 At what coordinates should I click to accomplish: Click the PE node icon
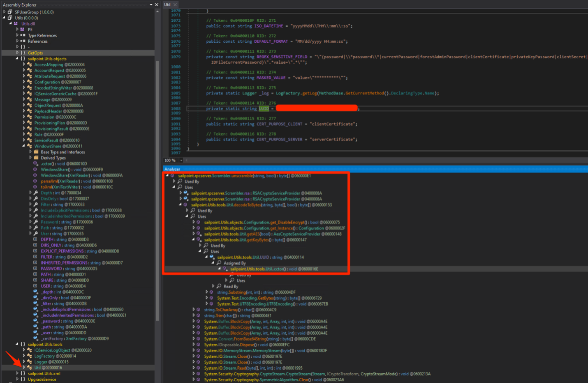click(23, 30)
